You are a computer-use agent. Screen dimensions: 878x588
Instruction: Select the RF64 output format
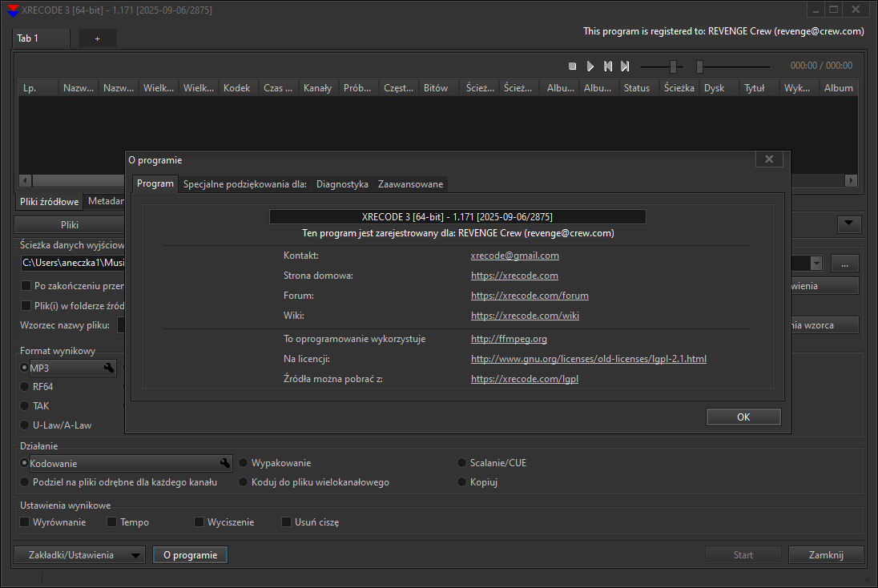pos(37,386)
